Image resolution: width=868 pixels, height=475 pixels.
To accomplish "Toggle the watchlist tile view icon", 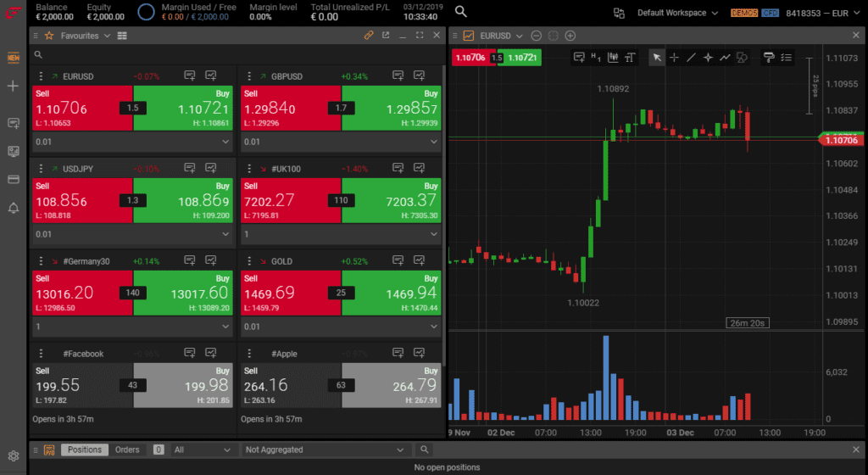I will (x=123, y=36).
